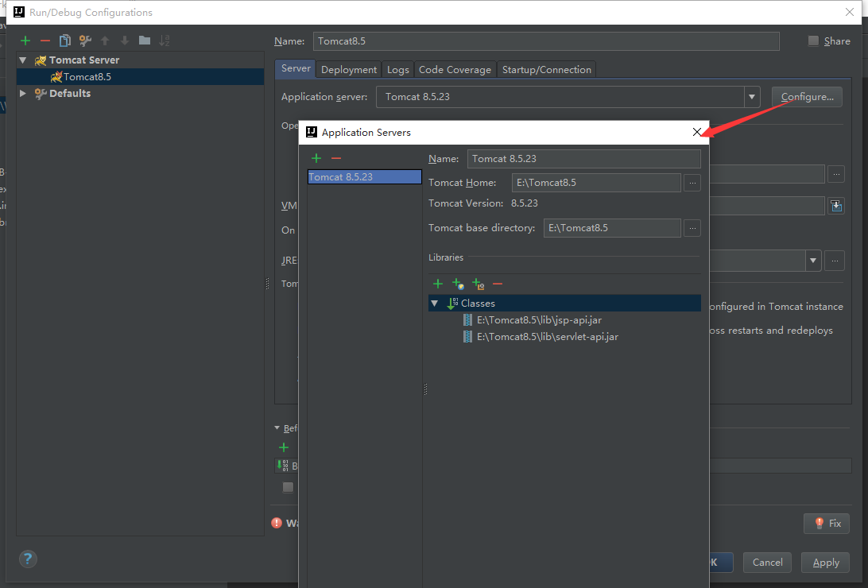Add library exclusion plus icon

coord(478,284)
